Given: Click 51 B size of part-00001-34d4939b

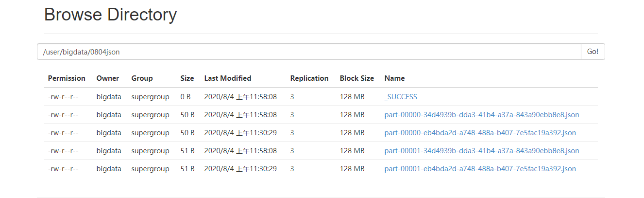Looking at the screenshot, I should pos(187,151).
